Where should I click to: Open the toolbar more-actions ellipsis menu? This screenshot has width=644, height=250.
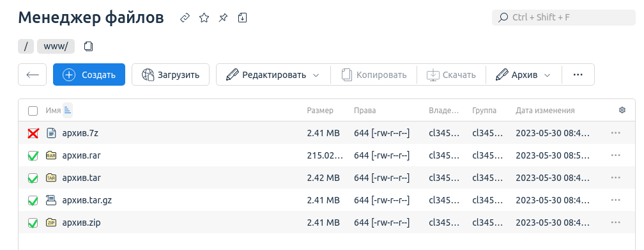(578, 74)
